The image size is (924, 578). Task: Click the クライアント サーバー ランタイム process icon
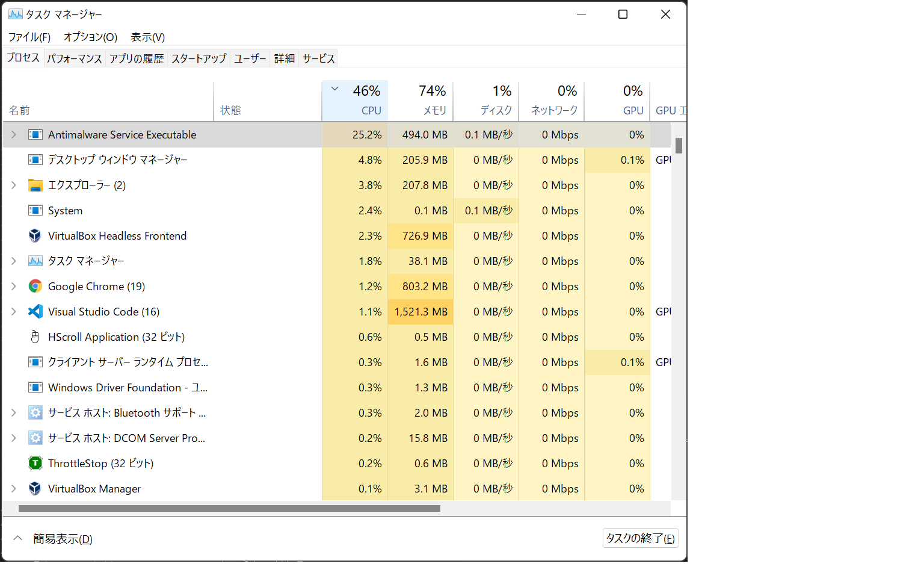point(35,362)
